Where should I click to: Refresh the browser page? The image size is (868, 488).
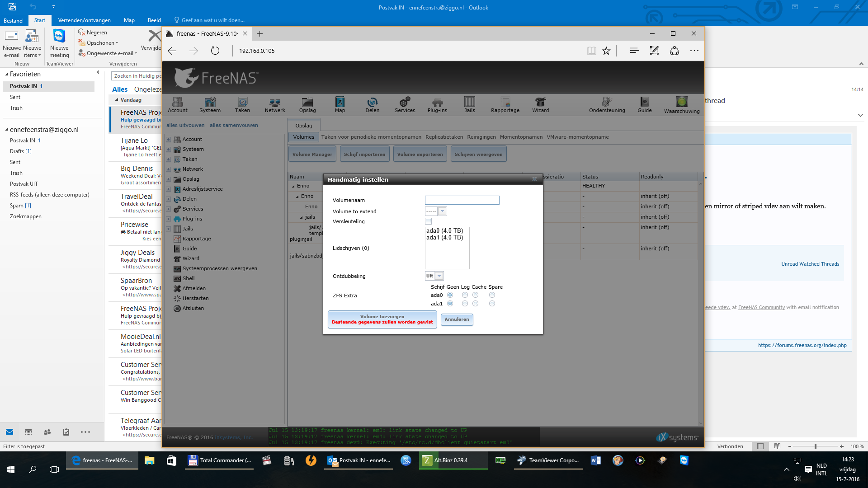(x=215, y=51)
